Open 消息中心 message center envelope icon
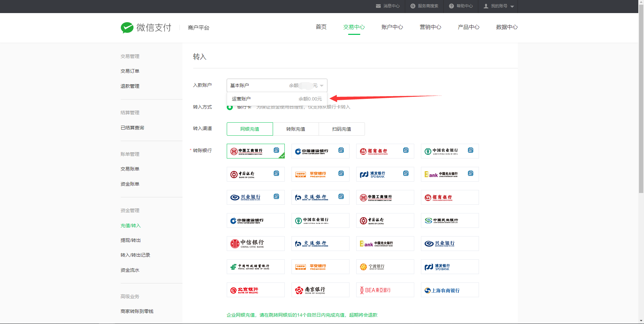Viewport: 644px width, 324px height. 378,6
